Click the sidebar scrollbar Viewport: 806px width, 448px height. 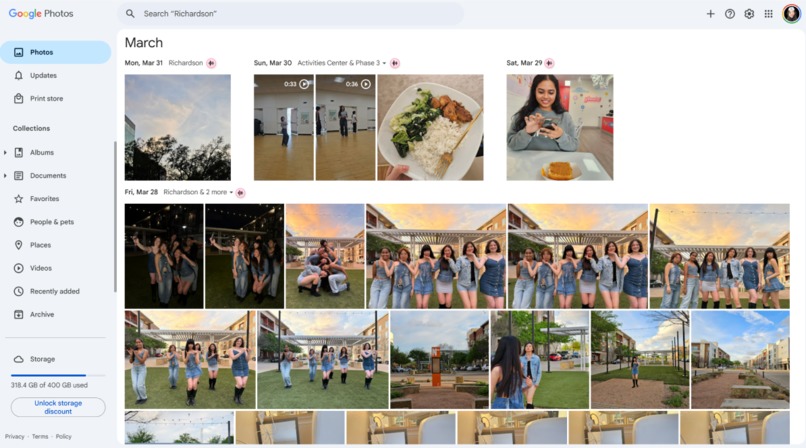[x=115, y=217]
